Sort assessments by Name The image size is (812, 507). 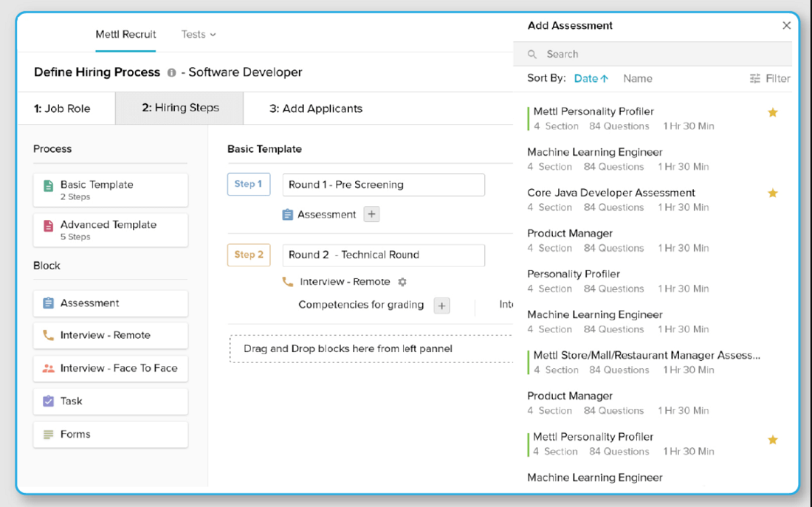(x=638, y=78)
